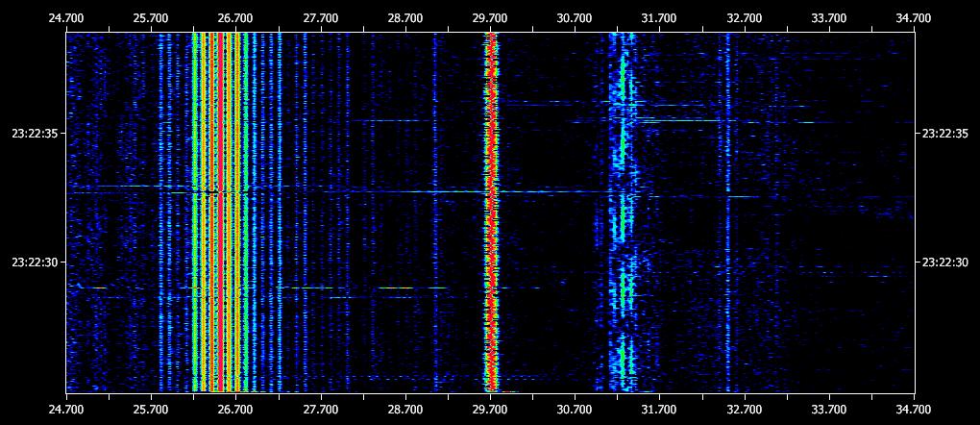Select the left 23:22:30 time label
The image size is (980, 425).
pyautogui.click(x=35, y=262)
